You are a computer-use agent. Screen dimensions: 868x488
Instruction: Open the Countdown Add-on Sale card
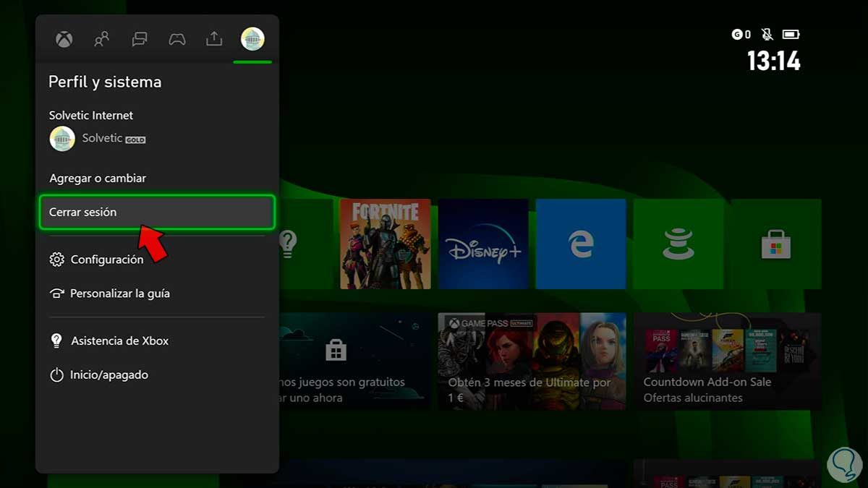(728, 361)
